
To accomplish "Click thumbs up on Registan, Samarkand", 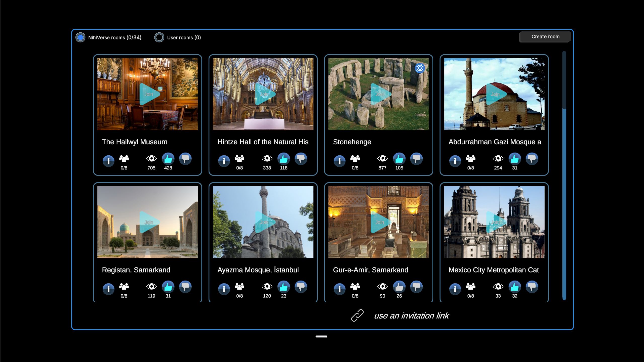I will pos(168,287).
